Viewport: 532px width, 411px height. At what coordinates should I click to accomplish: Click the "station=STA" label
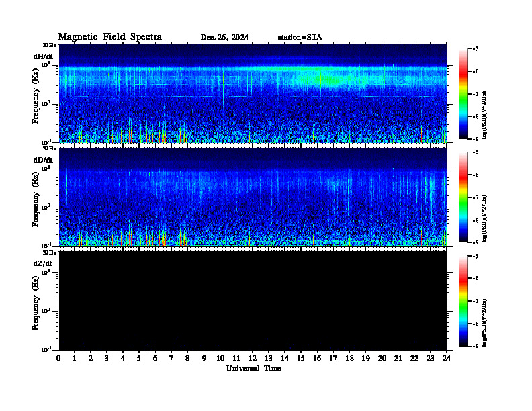300,38
